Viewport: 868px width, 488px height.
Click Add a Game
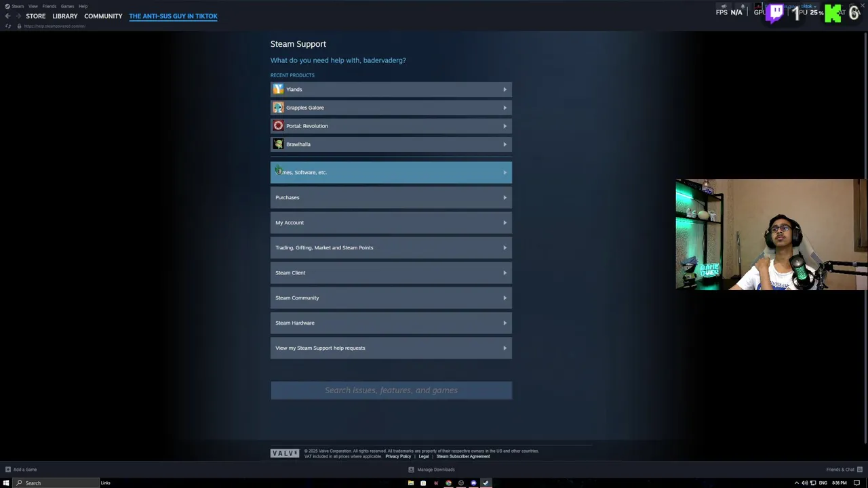pyautogui.click(x=21, y=469)
